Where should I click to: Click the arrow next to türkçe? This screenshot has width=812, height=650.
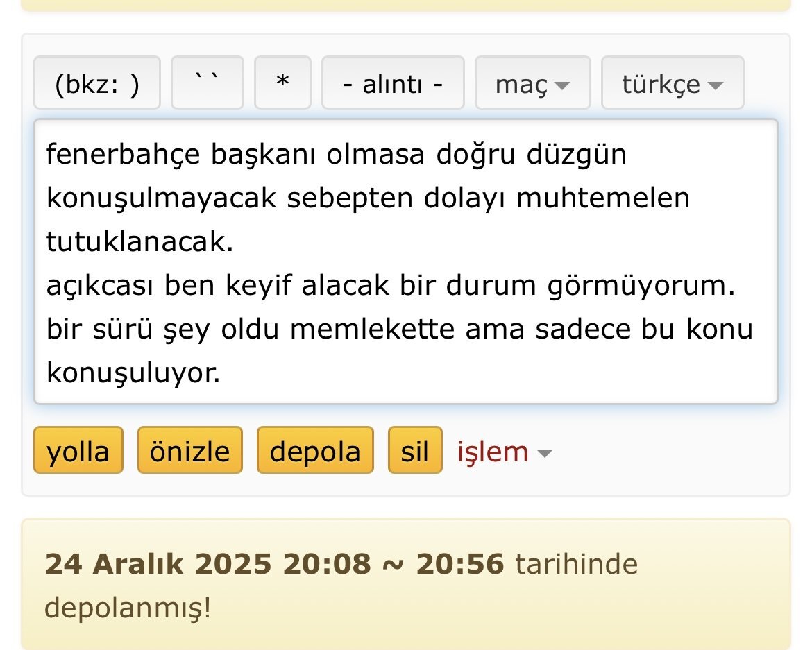[x=716, y=86]
